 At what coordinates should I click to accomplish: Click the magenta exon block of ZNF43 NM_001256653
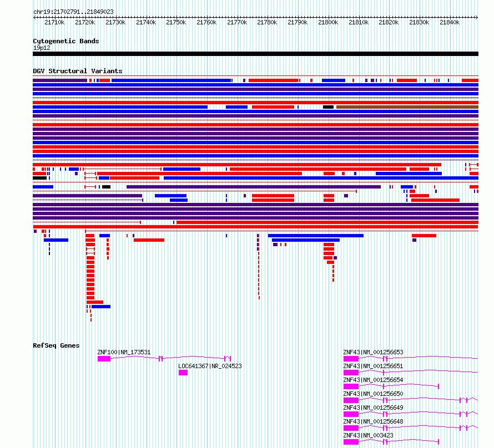tap(351, 359)
